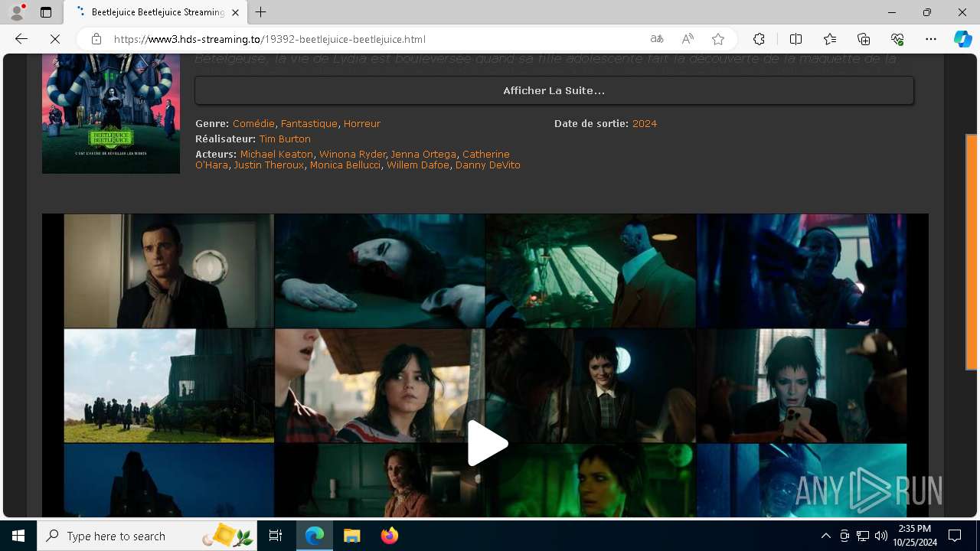Open actor Danny DeVito link
This screenshot has height=551, width=980.
[x=488, y=165]
